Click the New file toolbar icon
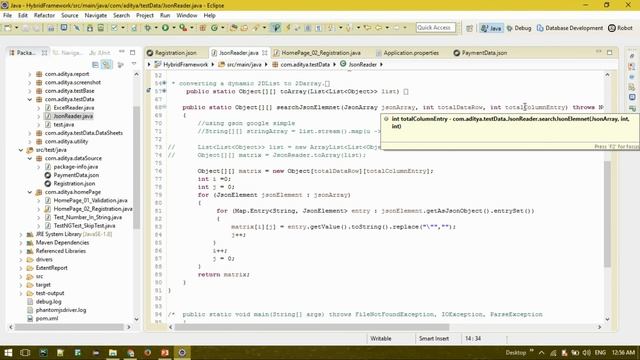This screenshot has width=640, height=360. [x=8, y=28]
